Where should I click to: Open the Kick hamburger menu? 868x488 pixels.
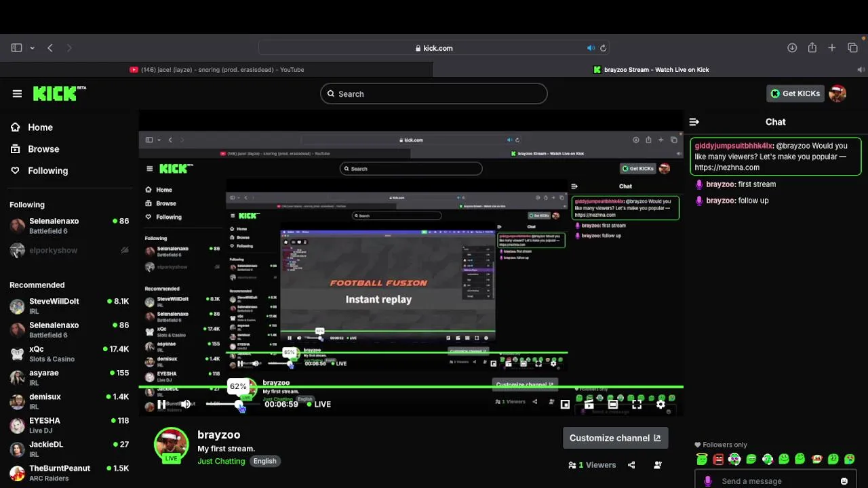(17, 94)
